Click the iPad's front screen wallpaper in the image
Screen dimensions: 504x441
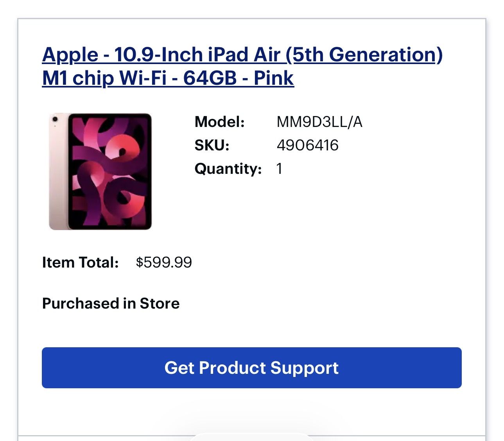click(x=109, y=171)
